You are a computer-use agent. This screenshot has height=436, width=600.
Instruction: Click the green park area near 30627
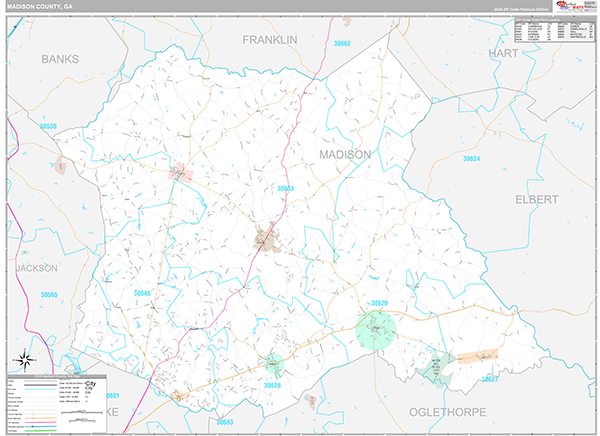coord(437,370)
